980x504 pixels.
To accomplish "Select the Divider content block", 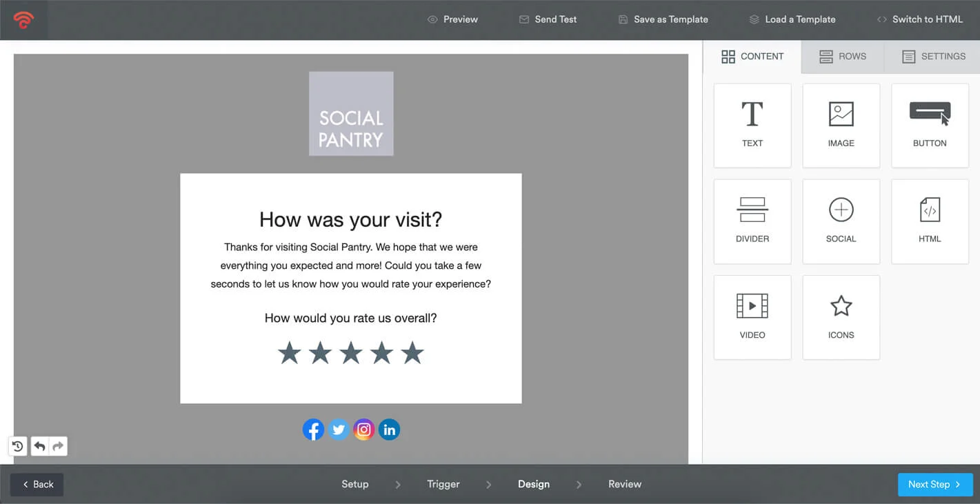I will tap(752, 221).
